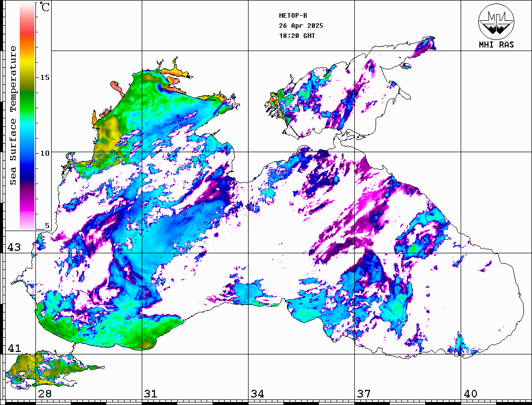This screenshot has width=532, height=405.
Task: Click the longitude label 34
Action: tap(258, 394)
